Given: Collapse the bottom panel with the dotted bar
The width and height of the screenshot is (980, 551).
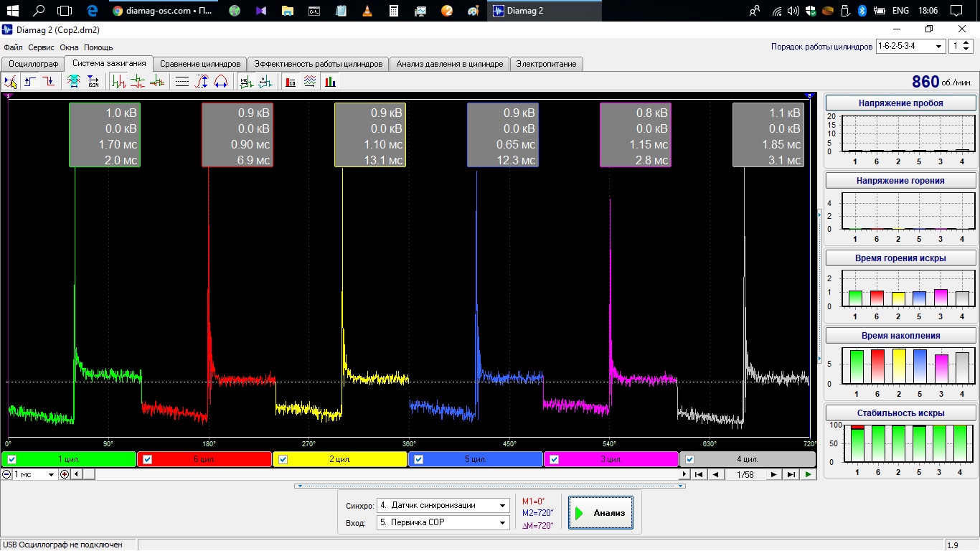Looking at the screenshot, I should (490, 486).
